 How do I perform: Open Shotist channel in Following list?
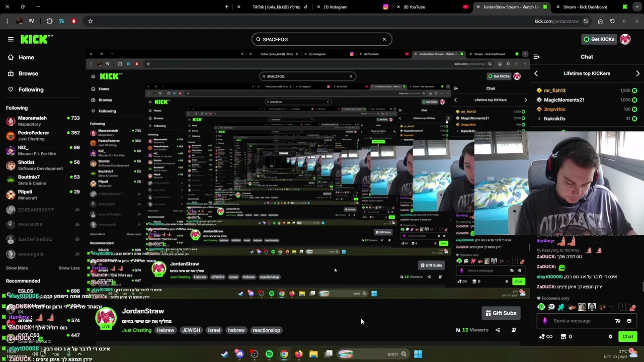43,165
